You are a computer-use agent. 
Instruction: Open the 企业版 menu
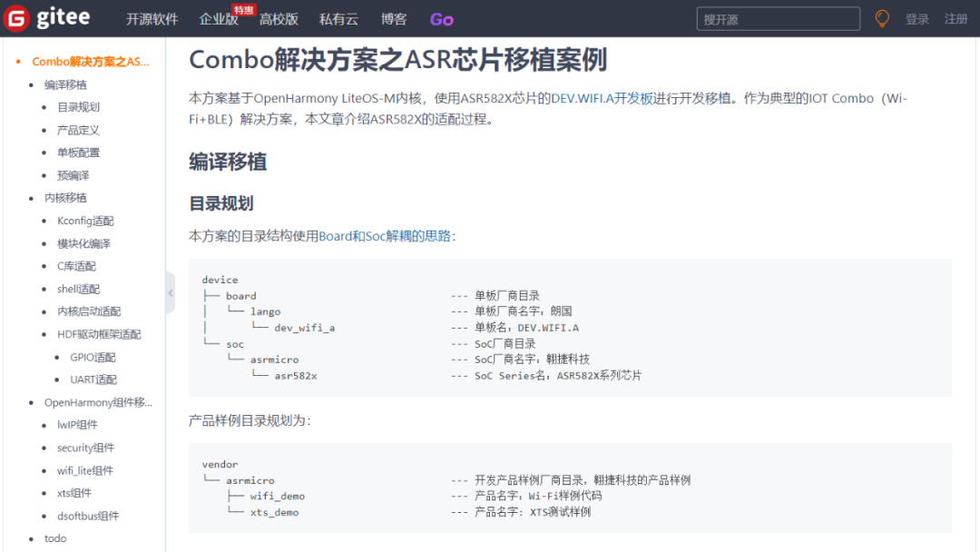click(218, 18)
